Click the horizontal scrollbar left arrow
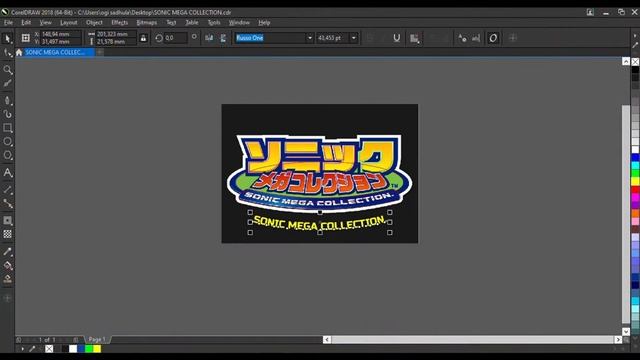The height and width of the screenshot is (360, 640). coord(327,340)
